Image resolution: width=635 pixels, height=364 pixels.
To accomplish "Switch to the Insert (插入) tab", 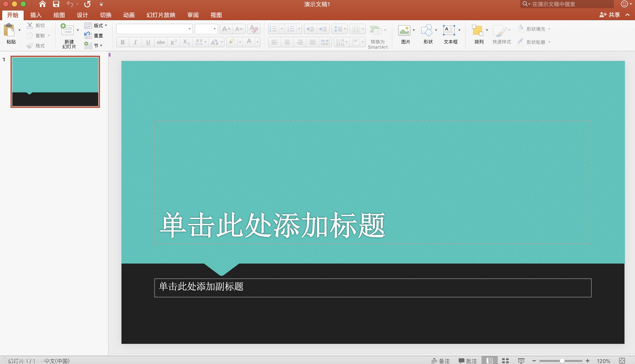I will 36,15.
